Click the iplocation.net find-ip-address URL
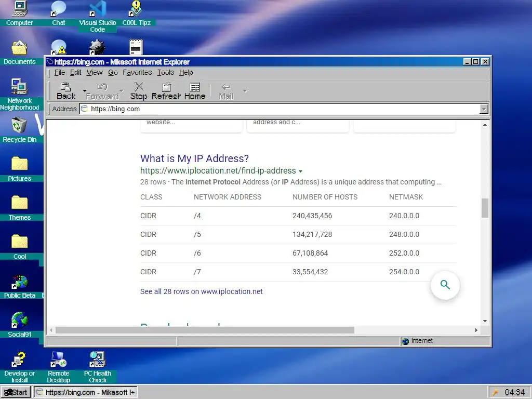This screenshot has width=532, height=399. [218, 170]
